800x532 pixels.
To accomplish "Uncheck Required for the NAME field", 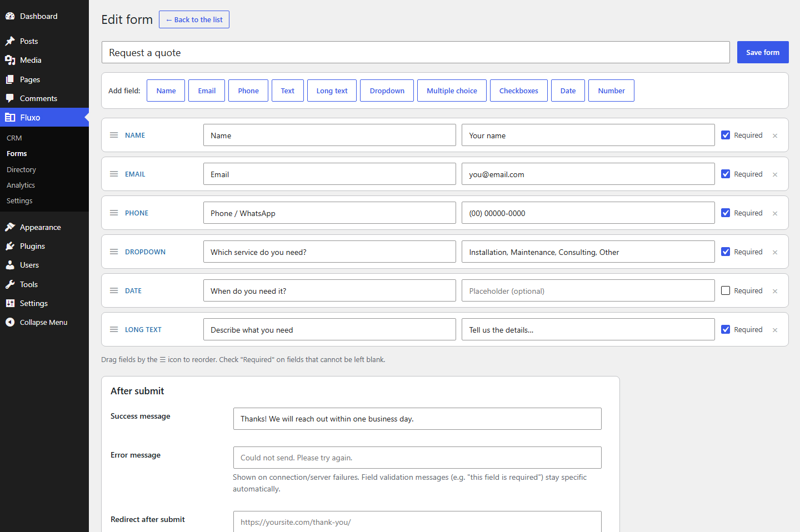I will tap(726, 135).
